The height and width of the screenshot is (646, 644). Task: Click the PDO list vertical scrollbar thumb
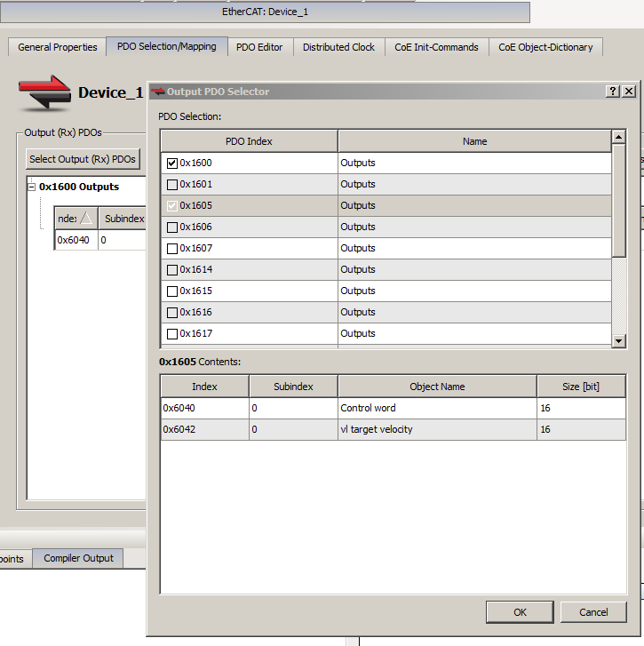pyautogui.click(x=618, y=200)
